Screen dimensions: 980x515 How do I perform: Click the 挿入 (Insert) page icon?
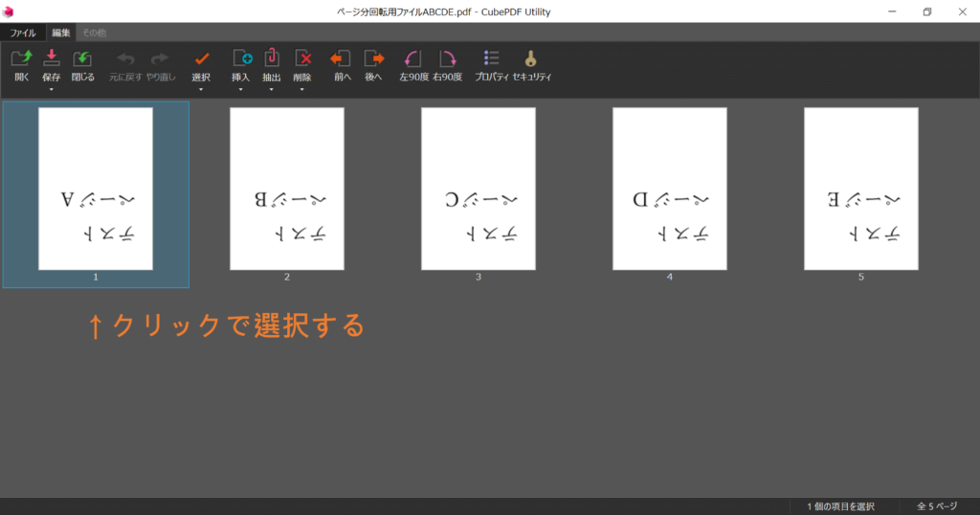click(x=241, y=58)
